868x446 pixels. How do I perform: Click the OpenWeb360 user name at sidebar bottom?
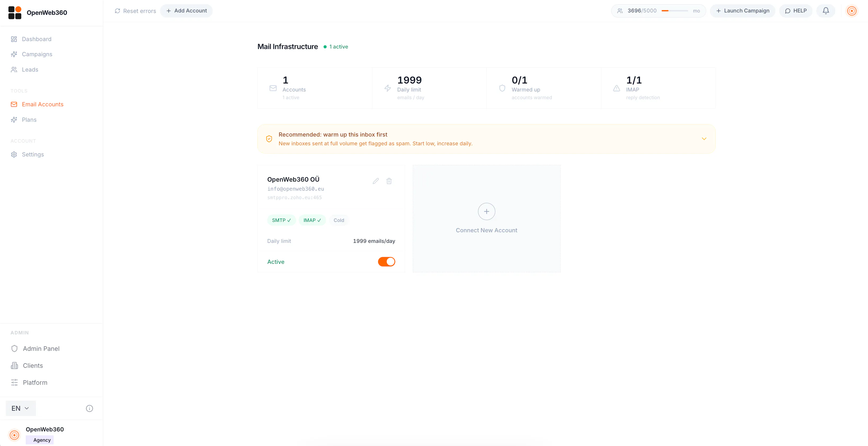pos(45,430)
